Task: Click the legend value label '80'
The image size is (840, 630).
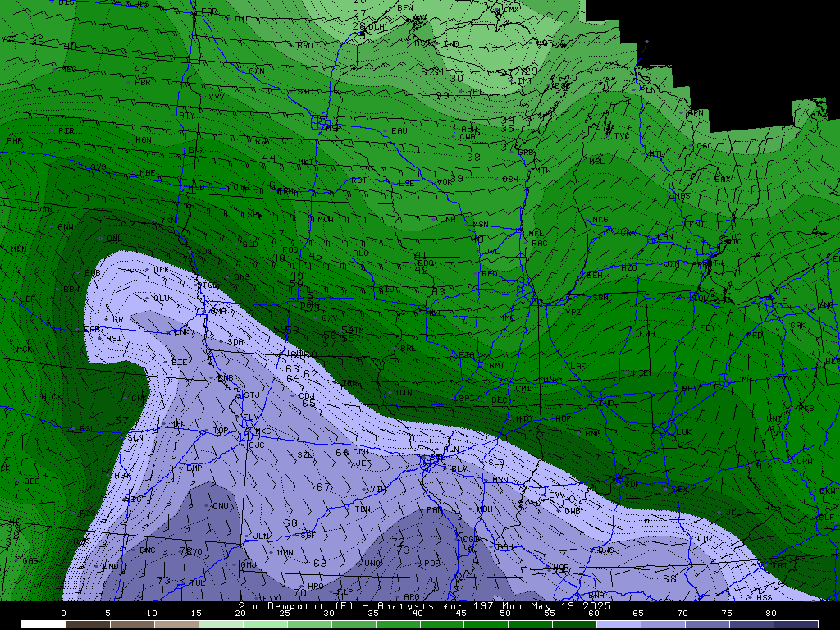Action: [770, 614]
